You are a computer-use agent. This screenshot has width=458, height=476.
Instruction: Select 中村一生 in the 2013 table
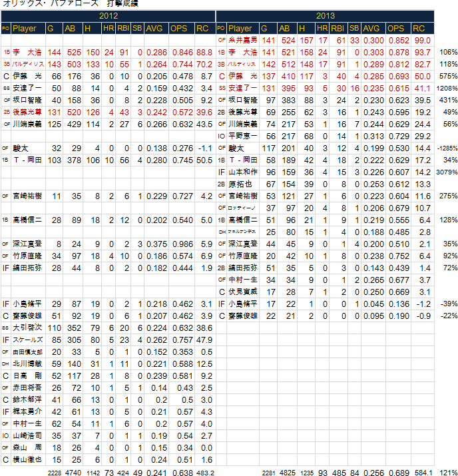[243, 280]
